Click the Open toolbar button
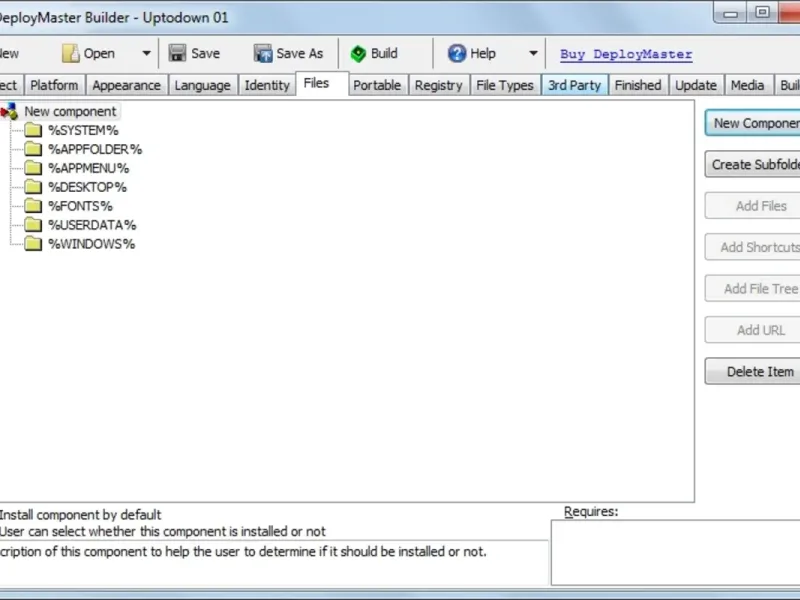 (88, 53)
